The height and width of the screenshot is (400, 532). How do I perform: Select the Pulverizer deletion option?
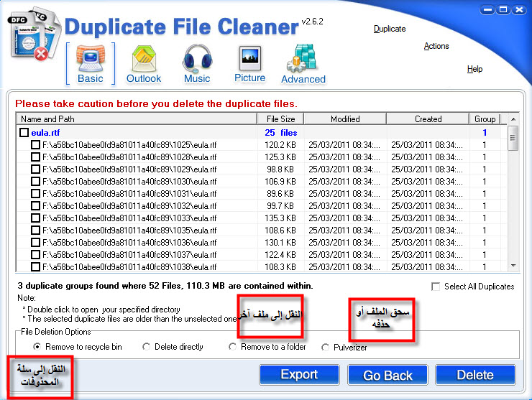click(326, 347)
